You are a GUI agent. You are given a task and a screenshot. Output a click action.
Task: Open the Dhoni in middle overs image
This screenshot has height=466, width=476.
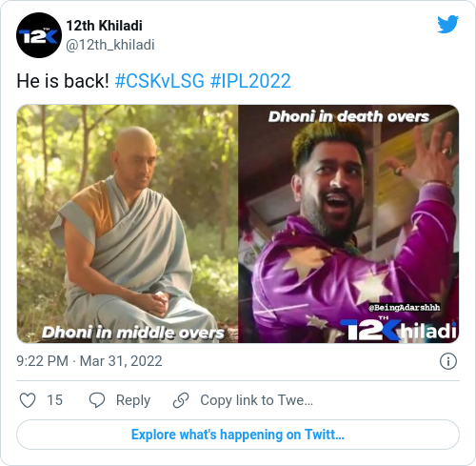pyautogui.click(x=128, y=224)
